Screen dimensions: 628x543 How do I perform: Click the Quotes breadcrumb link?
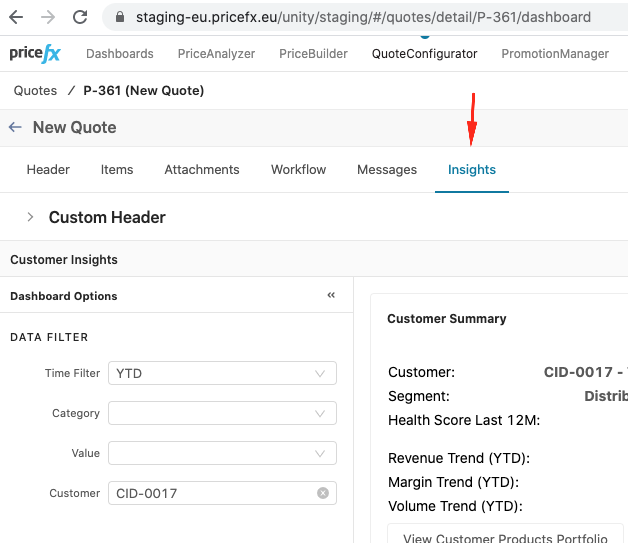click(x=35, y=91)
